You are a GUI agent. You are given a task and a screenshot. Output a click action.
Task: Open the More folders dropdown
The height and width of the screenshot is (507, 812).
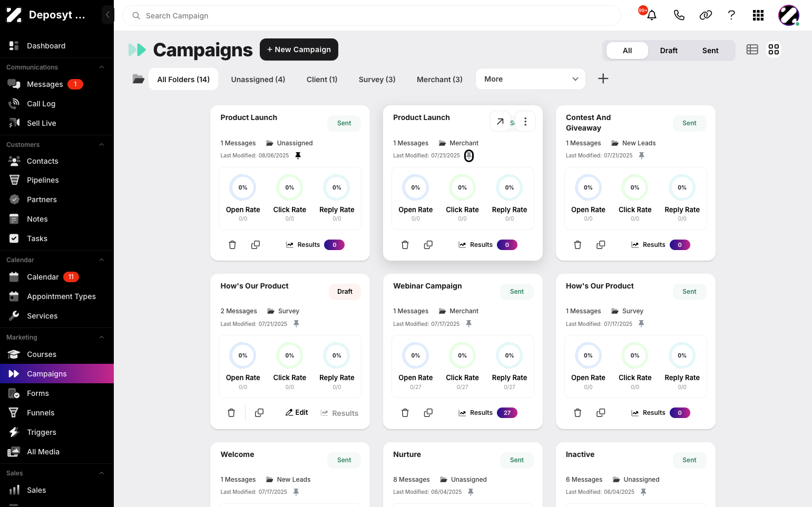pos(531,79)
